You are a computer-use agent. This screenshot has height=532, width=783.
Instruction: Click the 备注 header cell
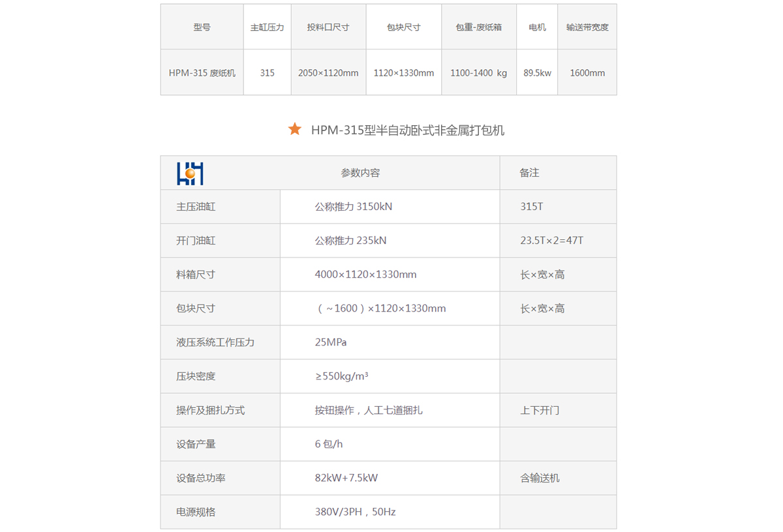[529, 173]
